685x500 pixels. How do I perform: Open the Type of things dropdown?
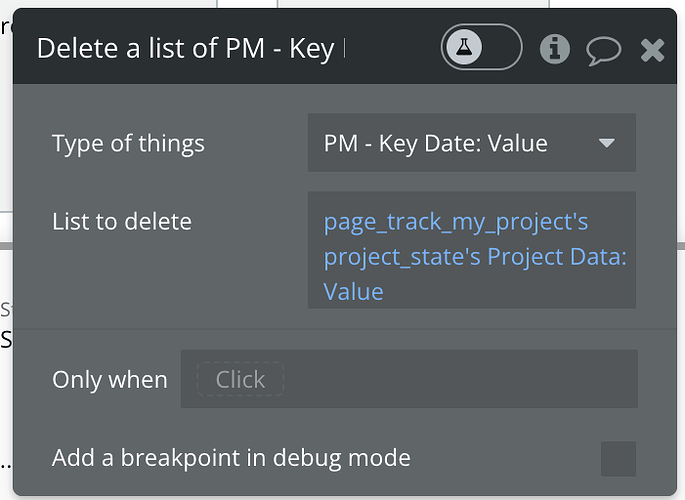click(x=471, y=143)
